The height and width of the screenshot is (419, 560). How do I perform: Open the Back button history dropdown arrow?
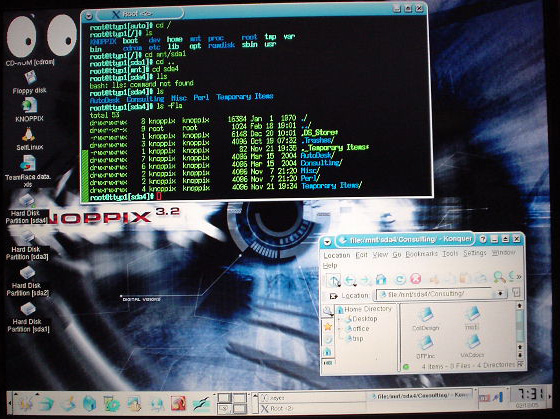click(x=356, y=285)
